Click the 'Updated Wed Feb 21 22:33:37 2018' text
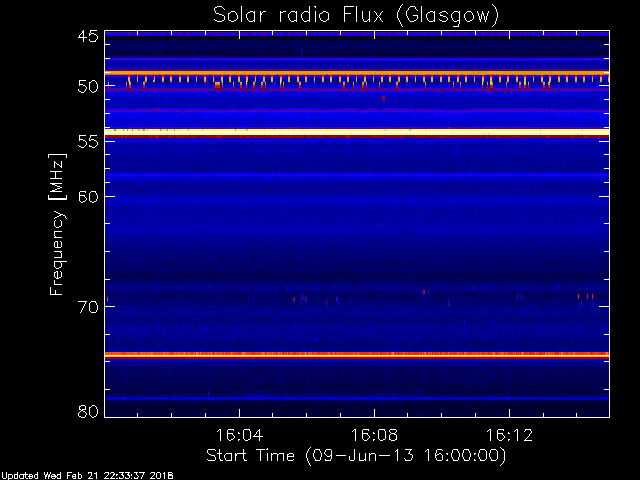640x480 pixels. pos(87,476)
